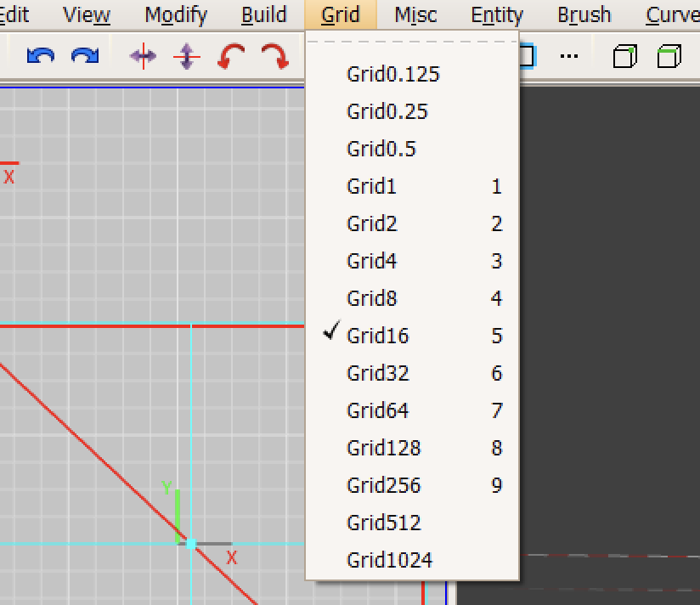Image resolution: width=700 pixels, height=605 pixels.
Task: Click the three-dots toolbar icon
Action: click(x=569, y=56)
